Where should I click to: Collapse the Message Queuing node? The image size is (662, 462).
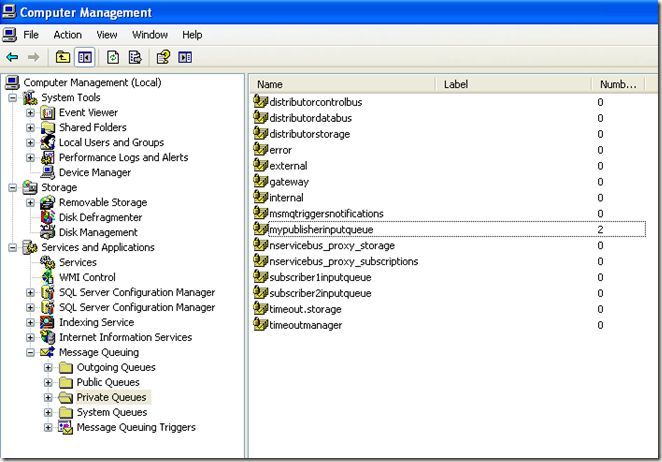tap(30, 352)
